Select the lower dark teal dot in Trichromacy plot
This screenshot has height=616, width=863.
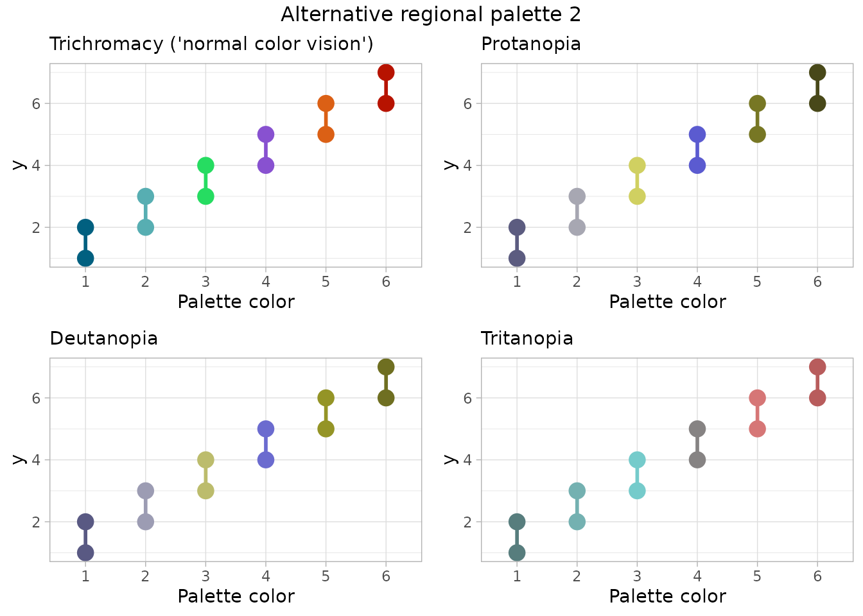point(85,258)
